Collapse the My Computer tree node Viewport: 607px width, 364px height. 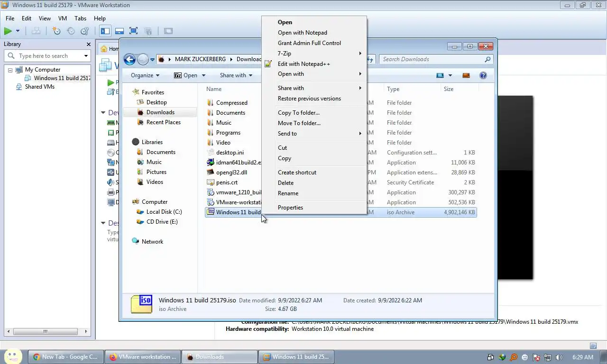[10, 70]
